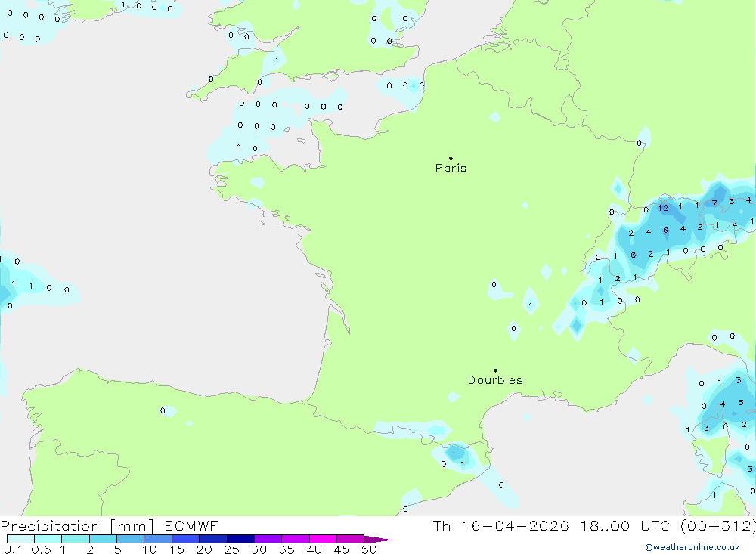Select the 10–15 mm blue legend swatch

click(157, 539)
